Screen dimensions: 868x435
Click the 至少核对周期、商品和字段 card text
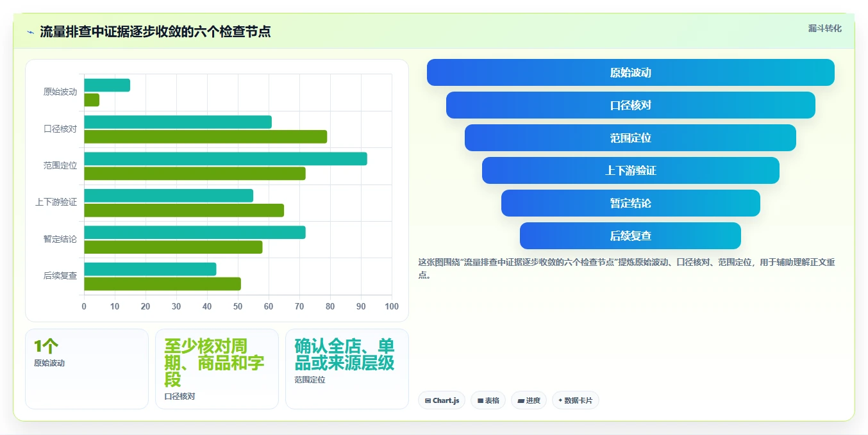[215, 363]
